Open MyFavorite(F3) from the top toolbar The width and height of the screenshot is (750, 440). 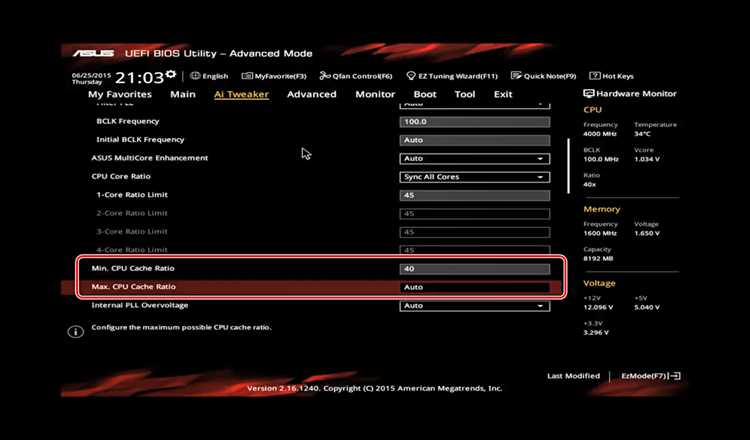tap(274, 76)
